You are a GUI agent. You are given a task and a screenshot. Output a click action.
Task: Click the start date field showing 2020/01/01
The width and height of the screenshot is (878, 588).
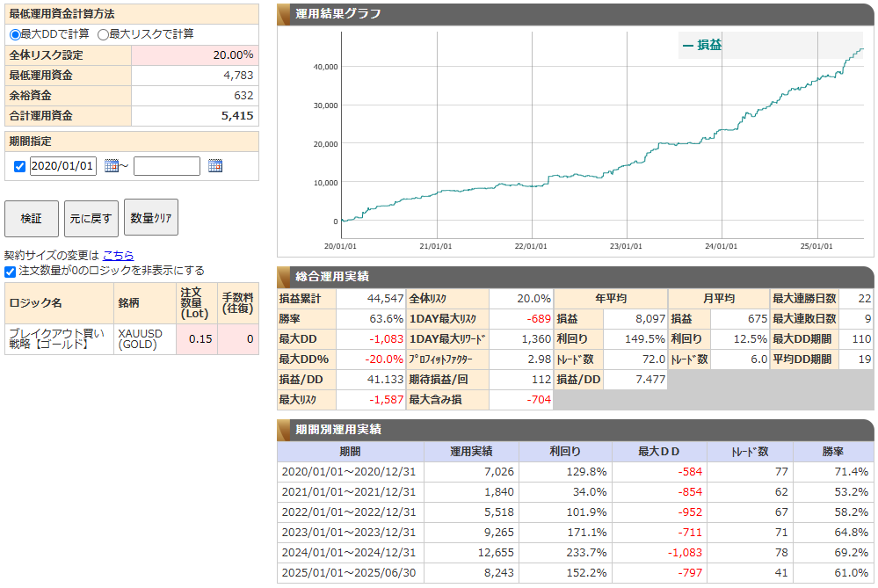pyautogui.click(x=62, y=166)
